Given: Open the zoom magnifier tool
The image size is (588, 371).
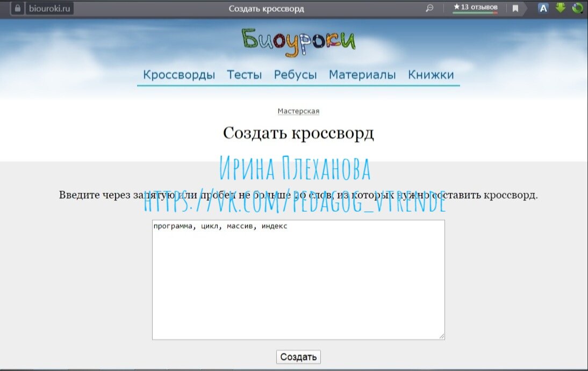Looking at the screenshot, I should click(x=430, y=8).
